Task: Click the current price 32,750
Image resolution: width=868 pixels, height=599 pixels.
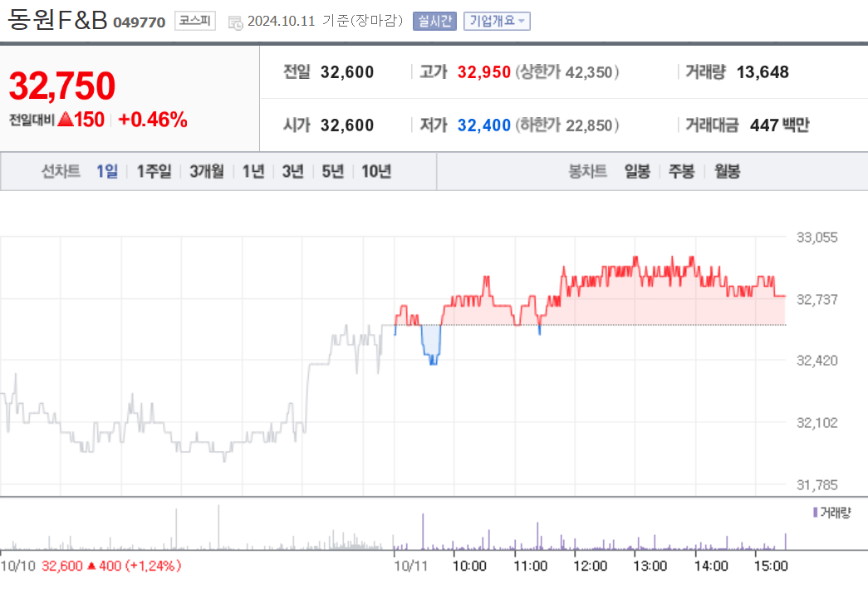Action: [x=62, y=86]
